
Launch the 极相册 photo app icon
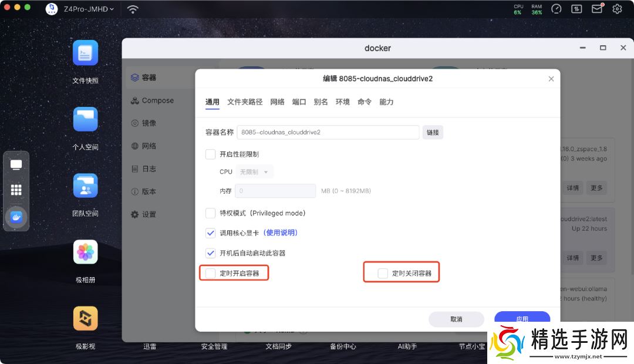[x=85, y=252]
